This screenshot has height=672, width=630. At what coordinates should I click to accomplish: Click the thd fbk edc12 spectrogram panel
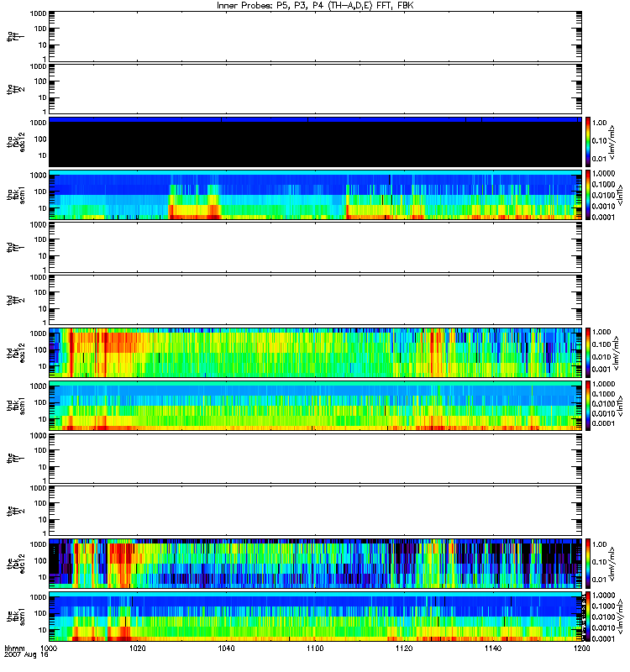[x=316, y=353]
